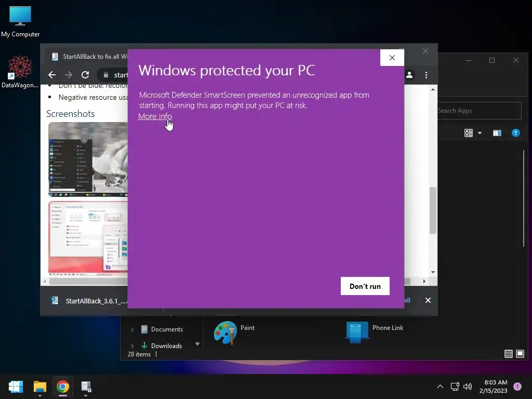Screen dimensions: 532x399
Task: Click the scroll right arrow of horizontal scrollbar
Action: point(424,281)
